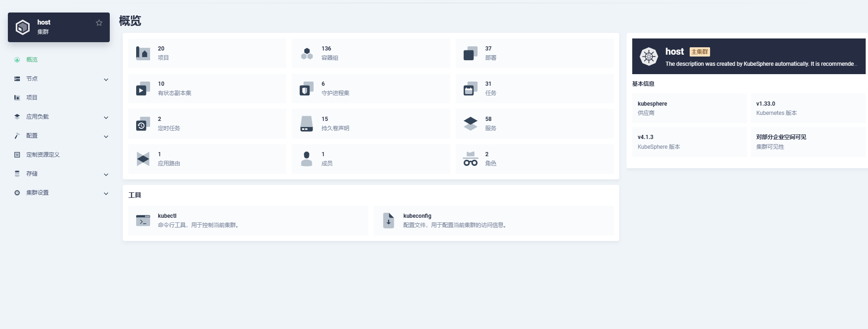Click the kubesphere 供应商 value
This screenshot has width=868, height=329.
click(652, 104)
